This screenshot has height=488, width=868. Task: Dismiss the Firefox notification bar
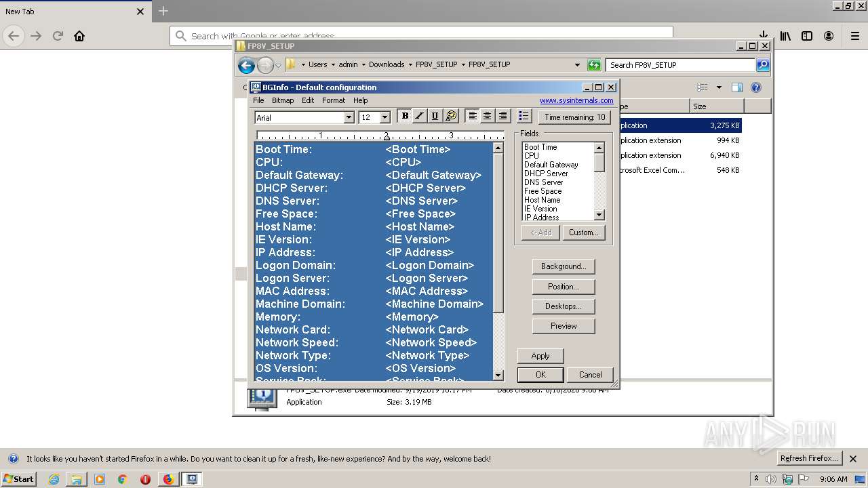click(x=853, y=459)
